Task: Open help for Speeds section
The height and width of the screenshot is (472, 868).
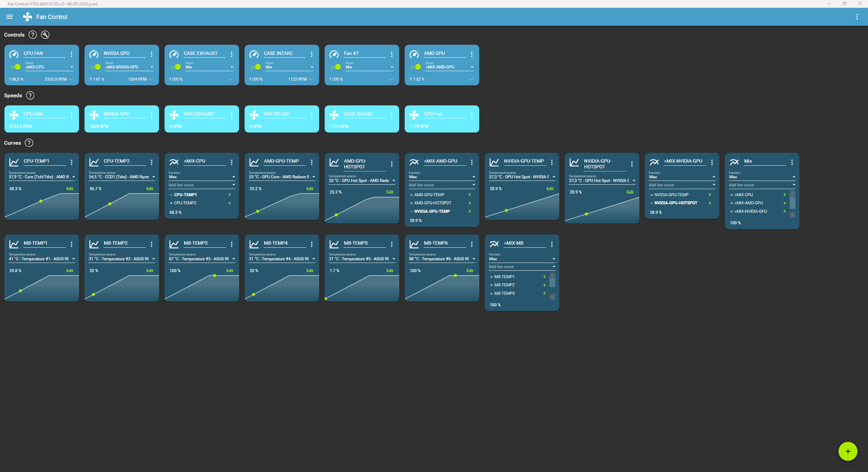Action: pos(30,96)
